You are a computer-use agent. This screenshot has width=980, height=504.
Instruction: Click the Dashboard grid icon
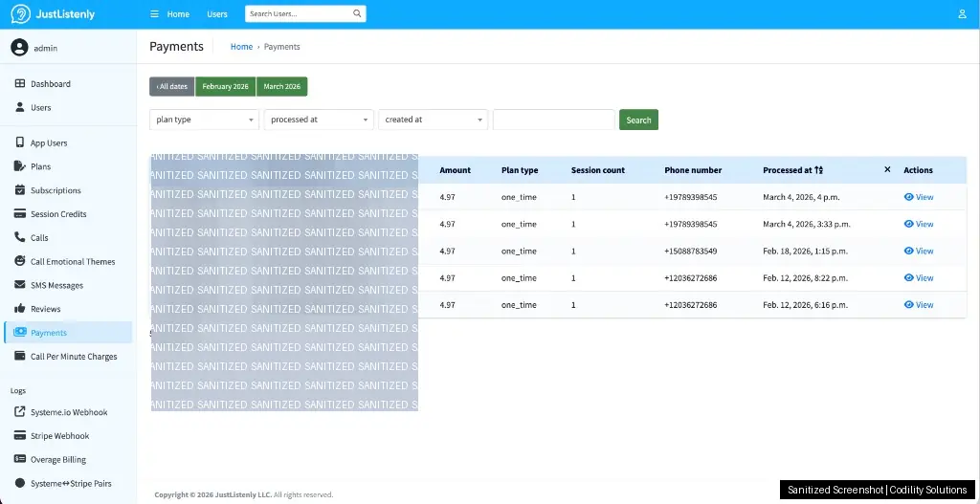[20, 84]
